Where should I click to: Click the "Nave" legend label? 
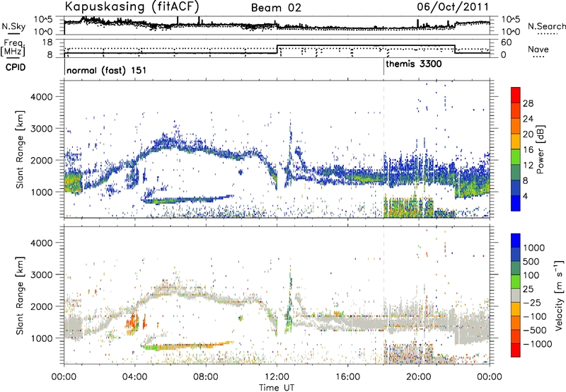pyautogui.click(x=538, y=49)
